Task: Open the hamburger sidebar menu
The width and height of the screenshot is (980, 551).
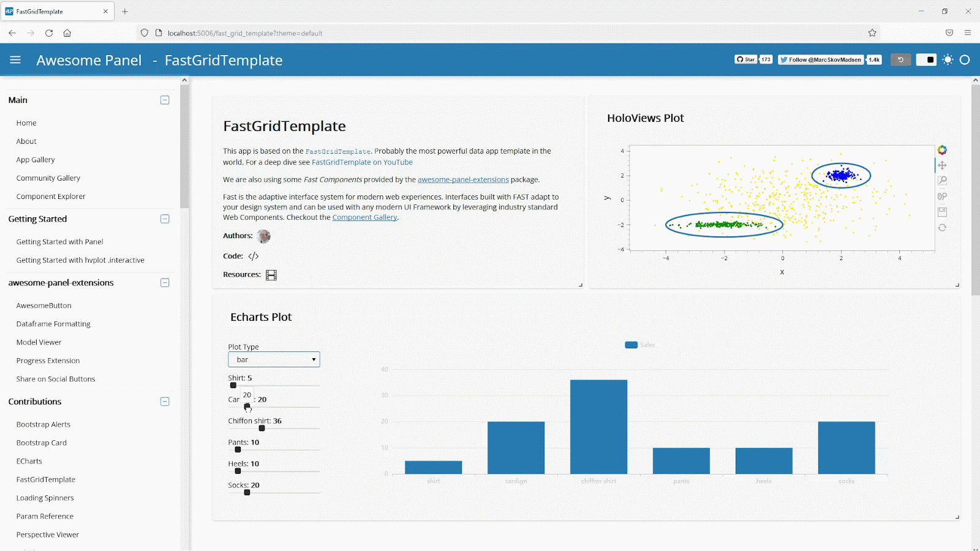Action: point(15,60)
